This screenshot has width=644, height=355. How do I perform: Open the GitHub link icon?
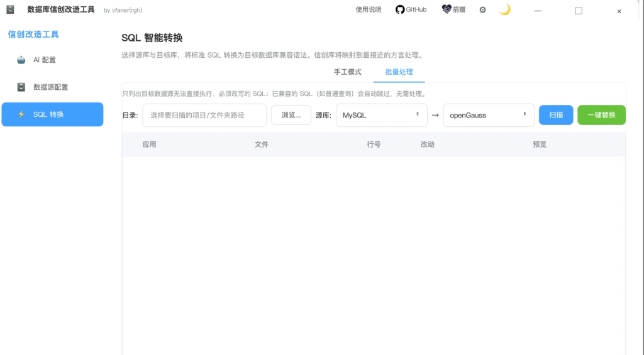[x=399, y=9]
